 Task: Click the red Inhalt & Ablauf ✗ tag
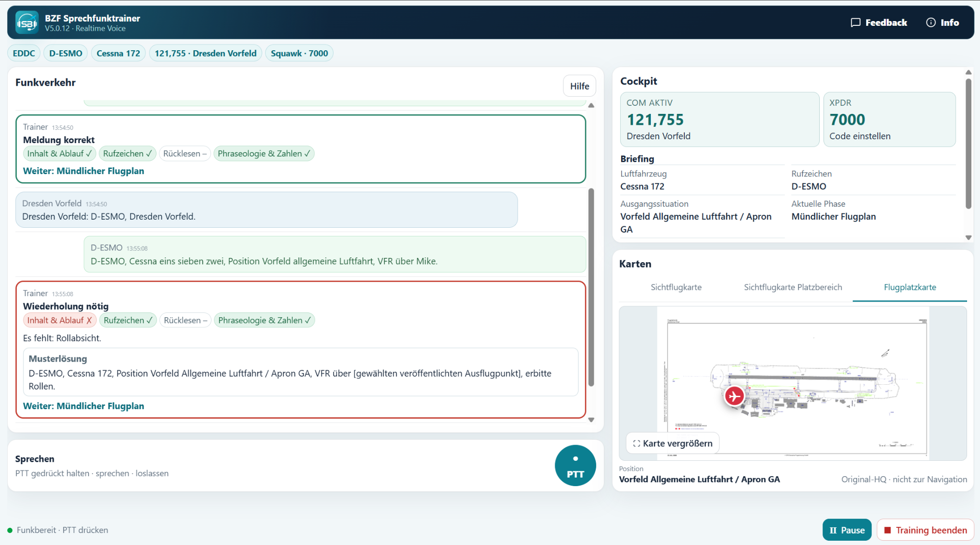[59, 320]
